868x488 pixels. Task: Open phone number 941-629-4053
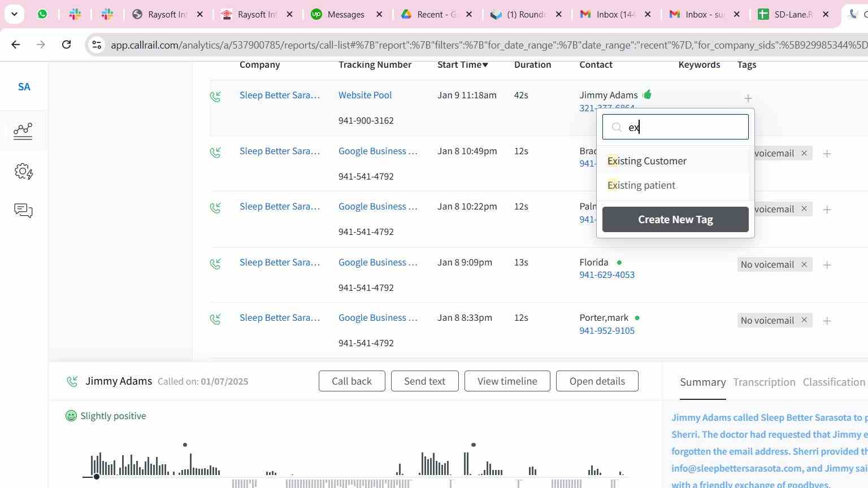[x=607, y=275]
